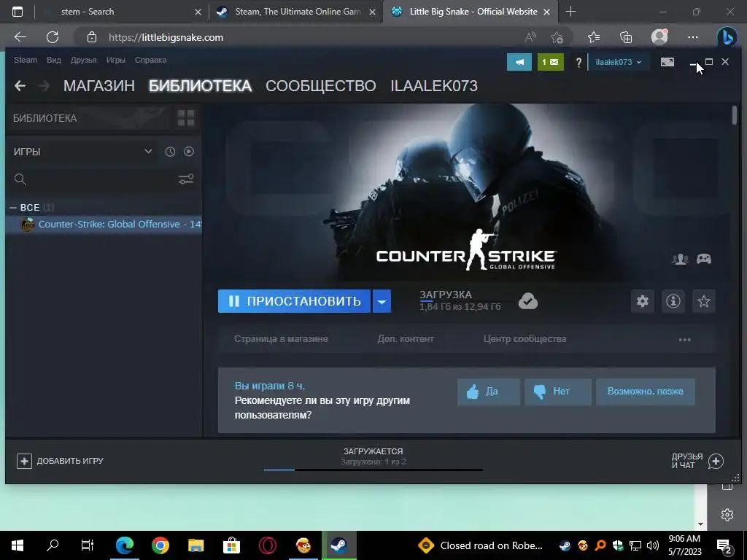Refresh the littlebigsnake.com page

(x=53, y=37)
